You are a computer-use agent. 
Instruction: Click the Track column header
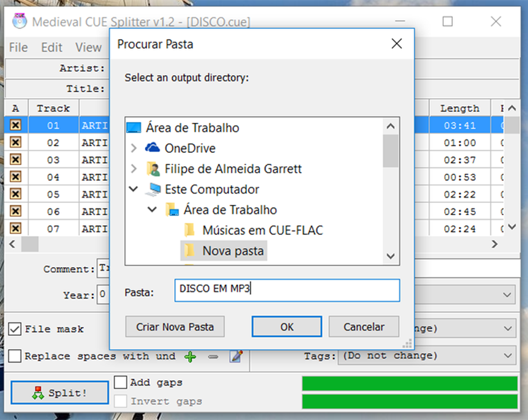(x=54, y=108)
